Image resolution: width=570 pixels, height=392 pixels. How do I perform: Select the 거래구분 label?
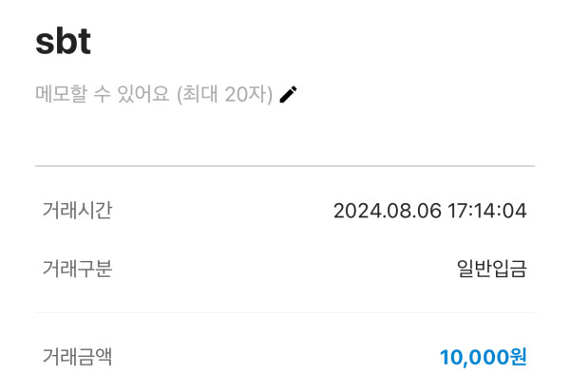click(x=77, y=269)
